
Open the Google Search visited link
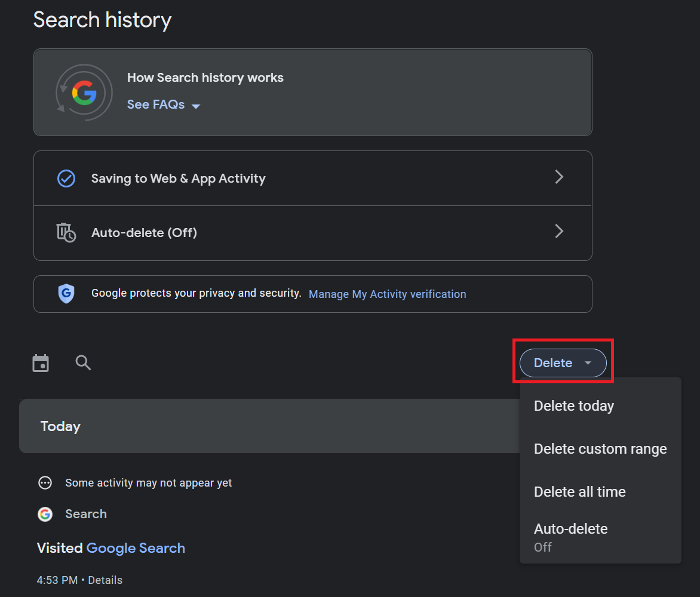[136, 548]
